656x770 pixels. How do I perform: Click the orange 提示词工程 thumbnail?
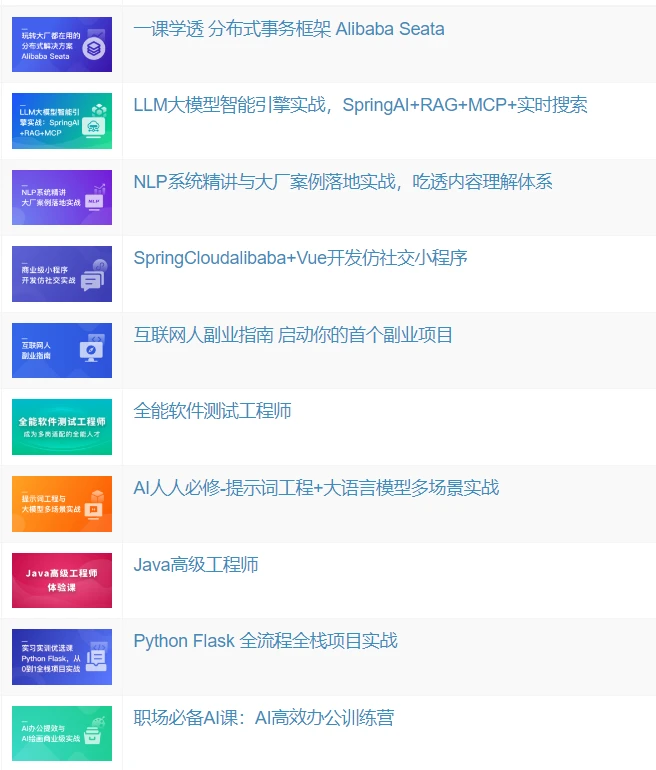point(62,504)
